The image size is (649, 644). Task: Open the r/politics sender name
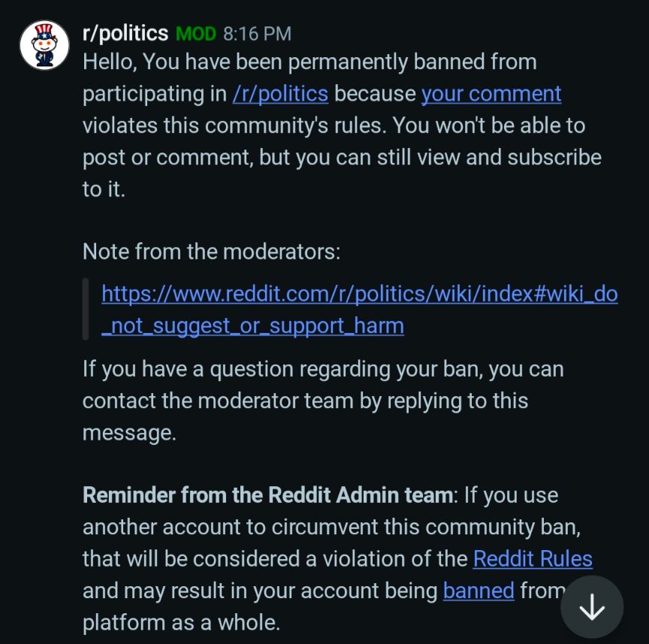pyautogui.click(x=125, y=33)
